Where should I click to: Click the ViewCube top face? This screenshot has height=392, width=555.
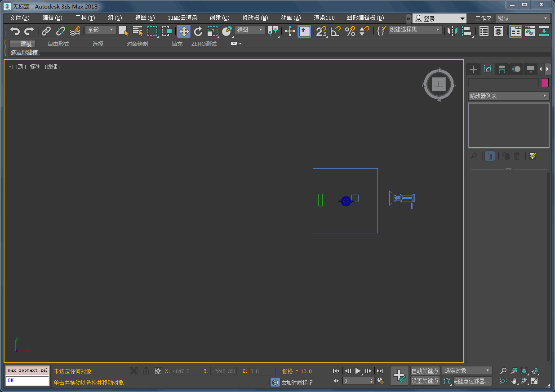click(439, 84)
